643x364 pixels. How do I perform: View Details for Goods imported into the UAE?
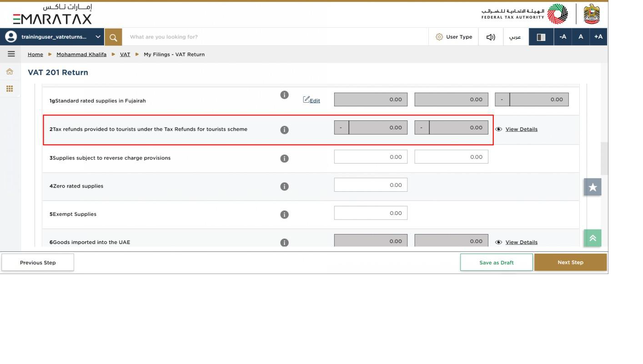(x=521, y=242)
